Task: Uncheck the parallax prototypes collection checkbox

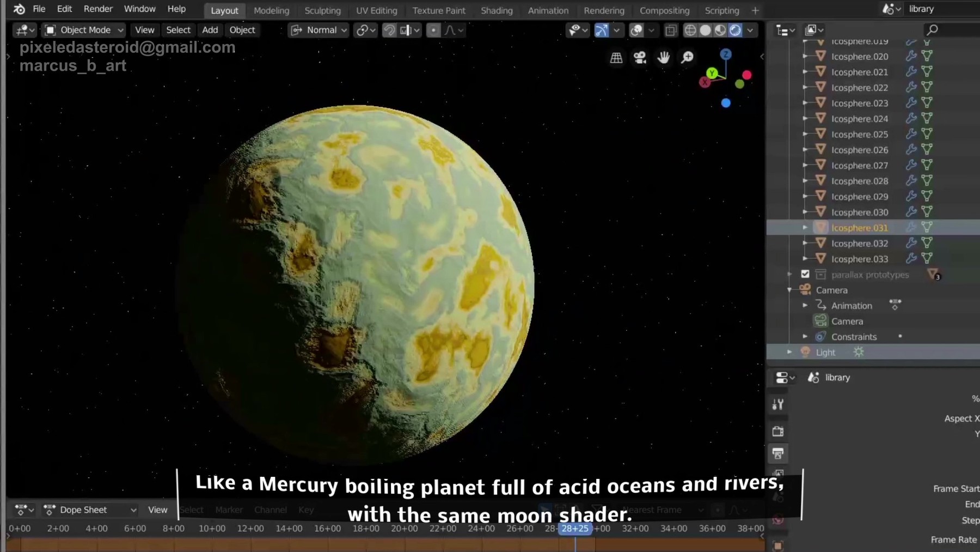Action: 805,274
